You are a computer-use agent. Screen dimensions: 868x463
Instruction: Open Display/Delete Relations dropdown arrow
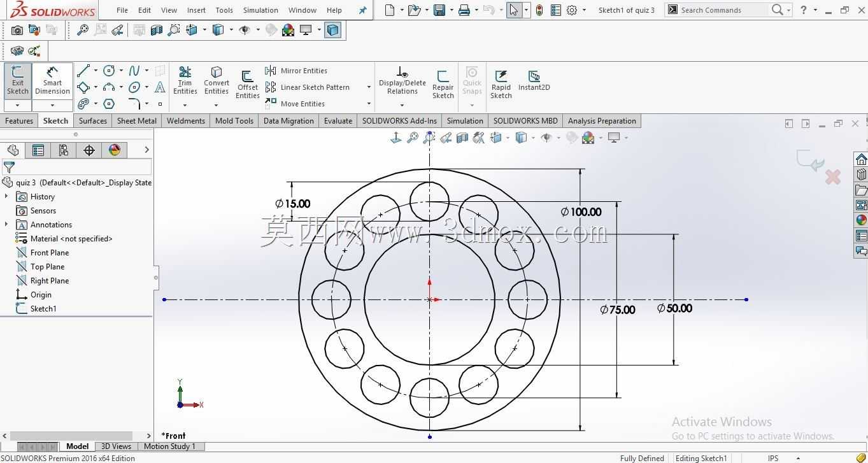402,105
